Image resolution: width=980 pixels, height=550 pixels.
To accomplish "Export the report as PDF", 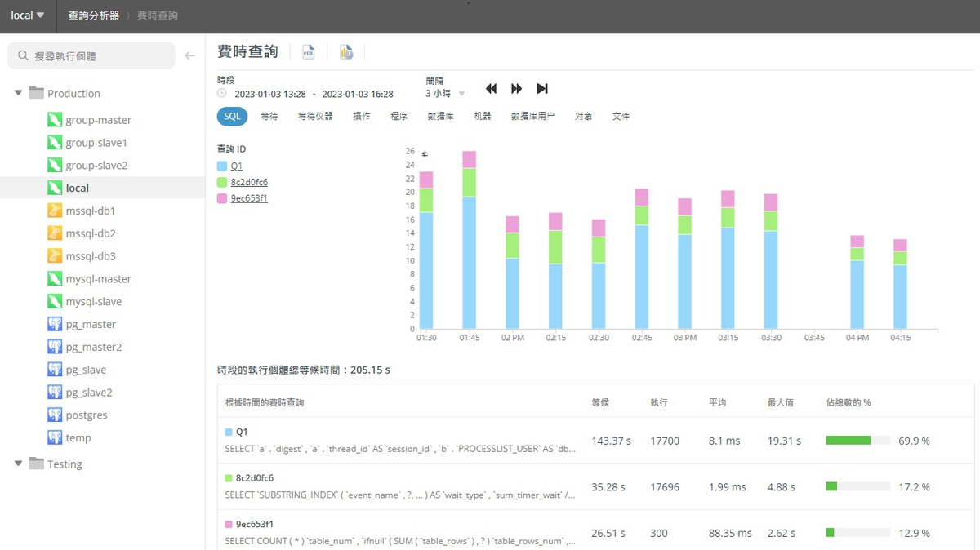I will pyautogui.click(x=308, y=52).
